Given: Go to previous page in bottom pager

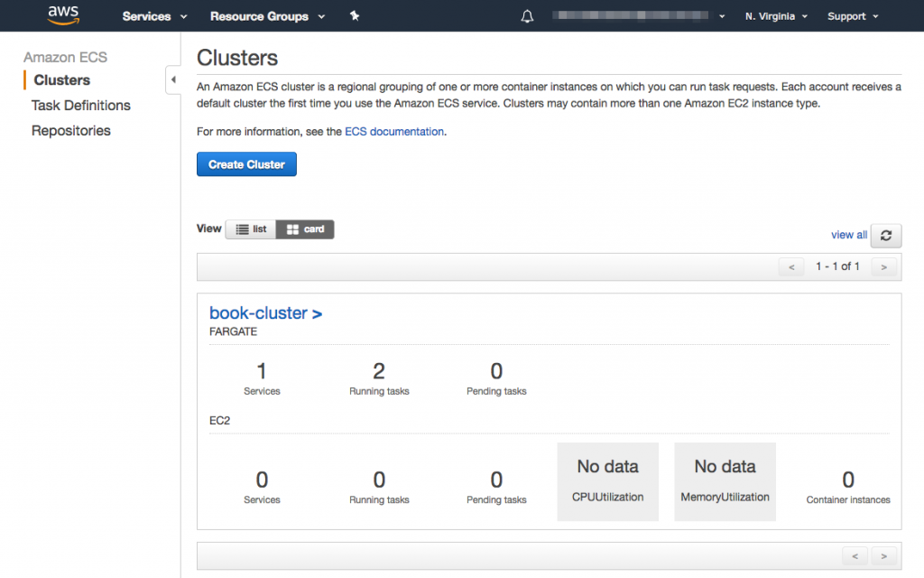Looking at the screenshot, I should click(855, 556).
